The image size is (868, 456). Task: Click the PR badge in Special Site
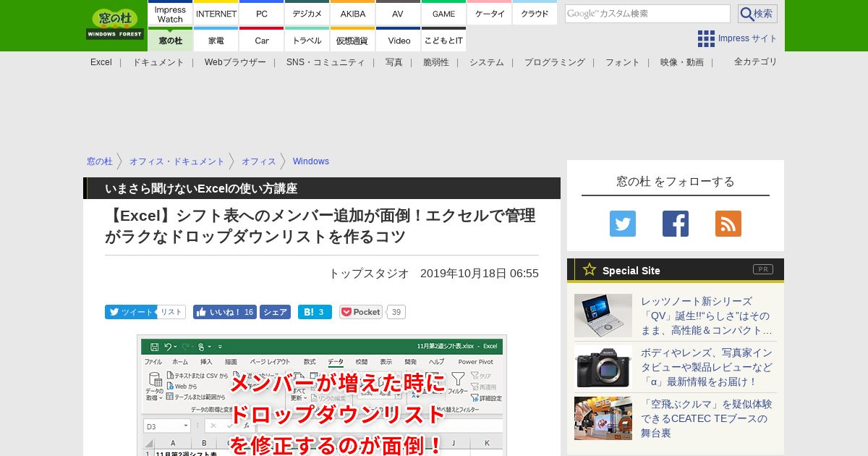pos(763,269)
